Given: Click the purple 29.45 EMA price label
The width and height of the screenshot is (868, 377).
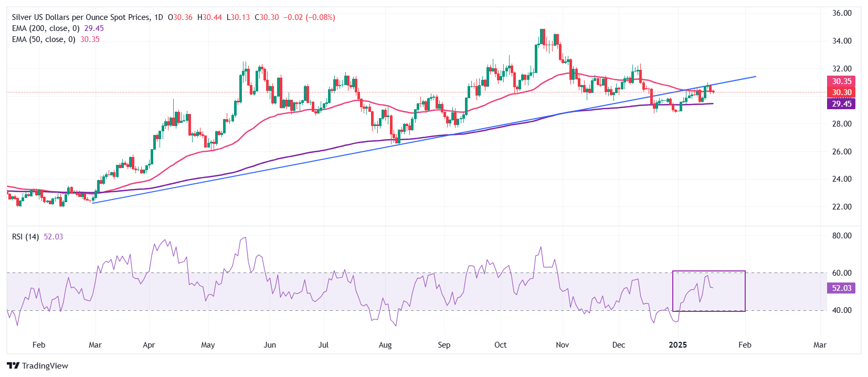Looking at the screenshot, I should (x=841, y=104).
